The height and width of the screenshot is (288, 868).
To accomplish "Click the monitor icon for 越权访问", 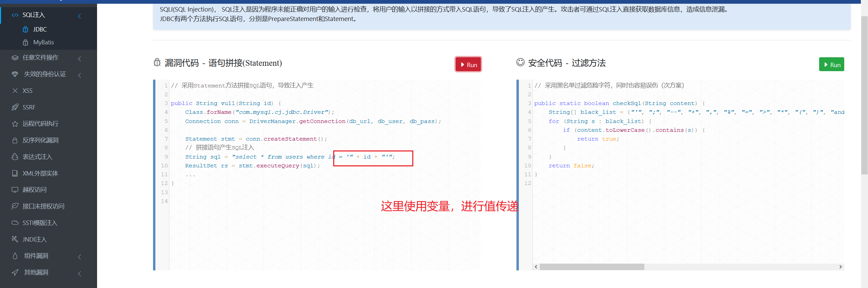I will [x=15, y=190].
